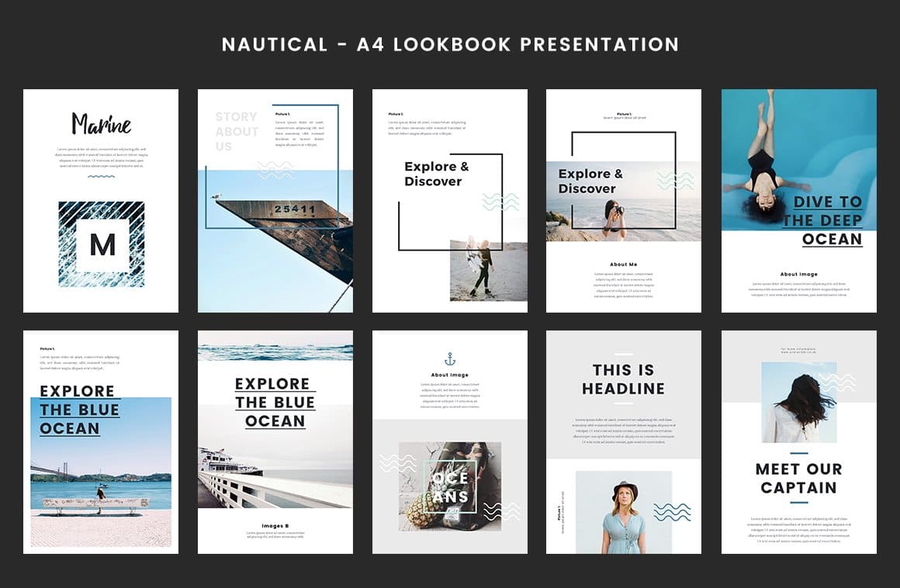Viewport: 900px width, 588px height.
Task: Click the anchor icon above "About Image"
Action: point(451,358)
